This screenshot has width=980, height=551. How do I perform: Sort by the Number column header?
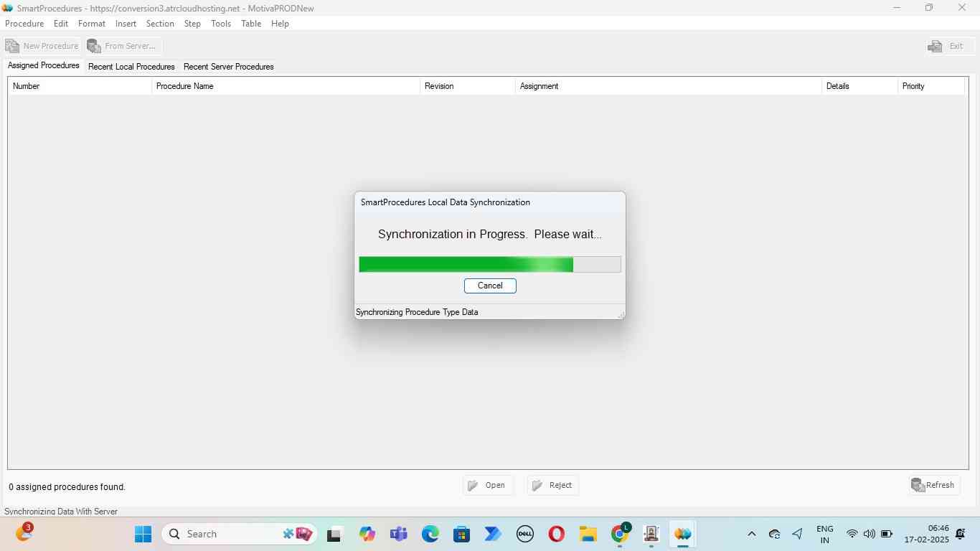(x=80, y=86)
